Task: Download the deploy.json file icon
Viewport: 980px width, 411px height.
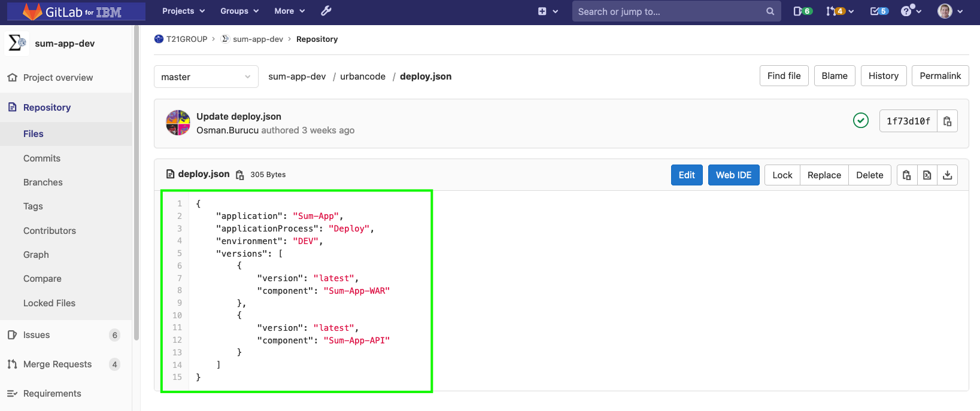Action: pos(947,175)
